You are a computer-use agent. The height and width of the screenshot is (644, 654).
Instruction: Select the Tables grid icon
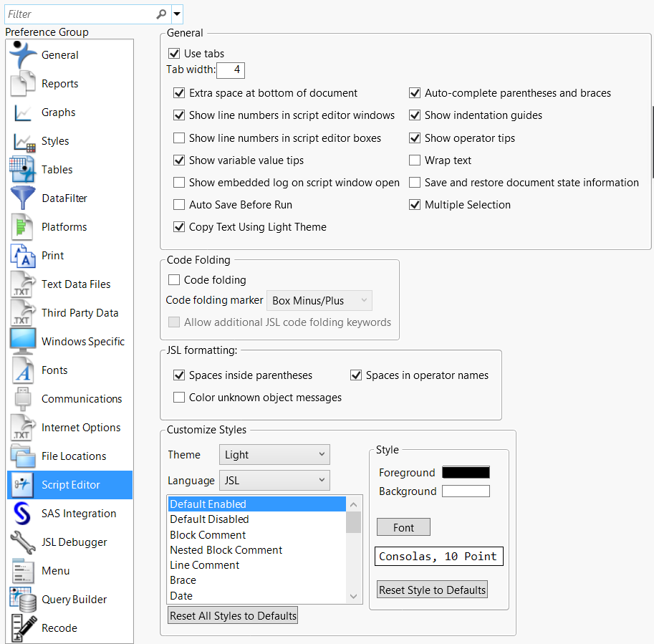point(23,170)
